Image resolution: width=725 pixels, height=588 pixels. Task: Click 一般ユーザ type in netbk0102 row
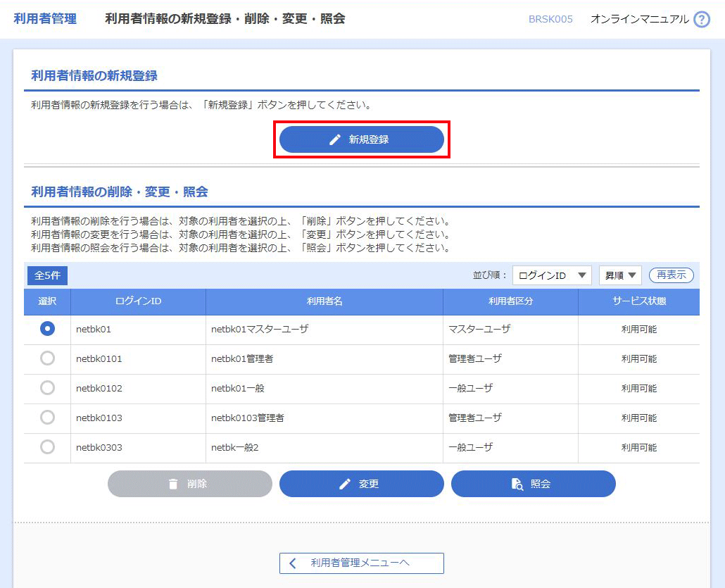(x=471, y=389)
